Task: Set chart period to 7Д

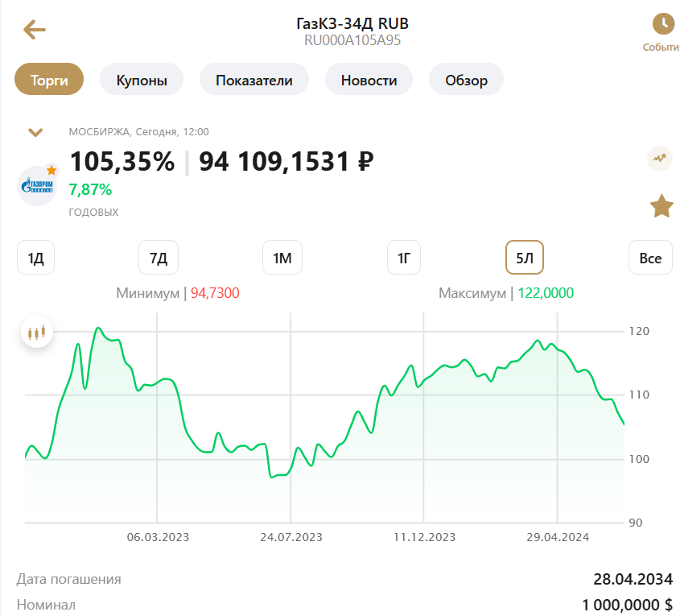Action: tap(159, 258)
